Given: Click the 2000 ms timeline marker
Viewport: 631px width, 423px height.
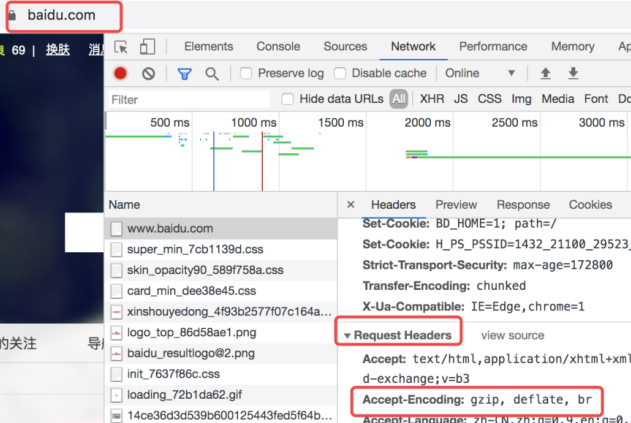Looking at the screenshot, I should click(x=427, y=122).
